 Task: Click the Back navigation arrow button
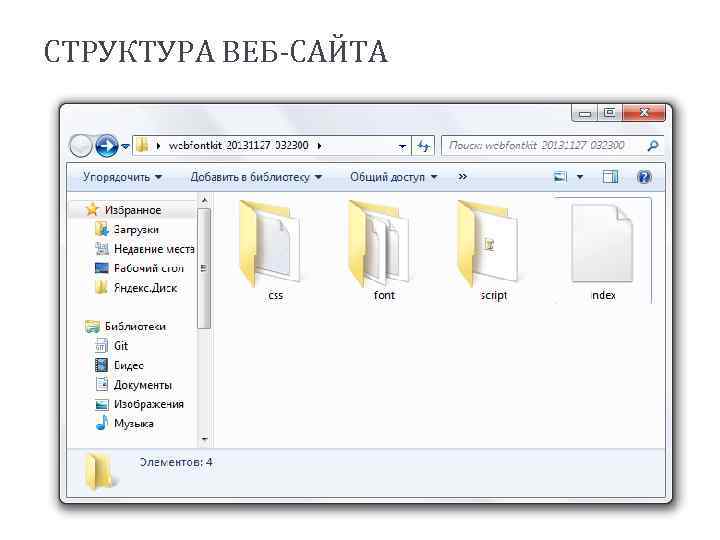(x=81, y=146)
